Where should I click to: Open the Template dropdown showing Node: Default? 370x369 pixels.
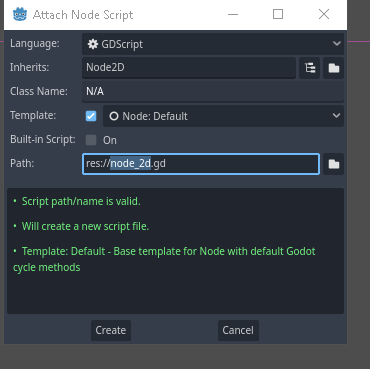(x=223, y=116)
